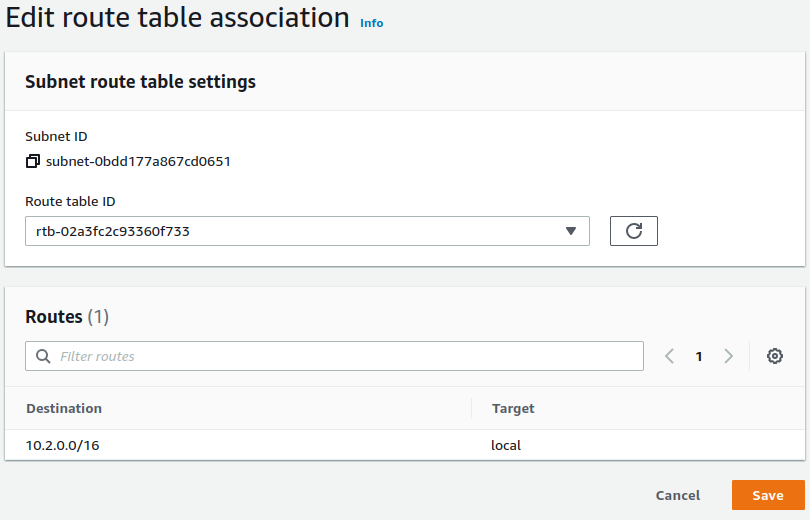810x520 pixels.
Task: Click the Destination column header
Action: [64, 408]
